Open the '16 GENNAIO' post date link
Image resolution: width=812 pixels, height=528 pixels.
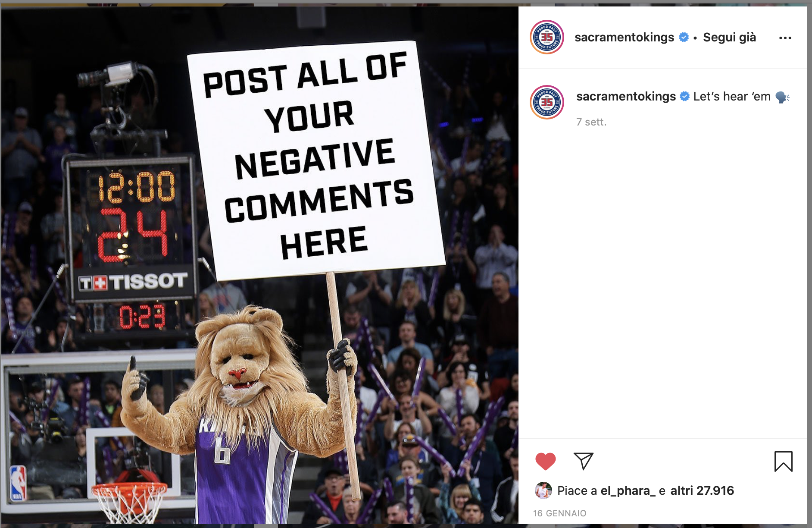coord(559,513)
